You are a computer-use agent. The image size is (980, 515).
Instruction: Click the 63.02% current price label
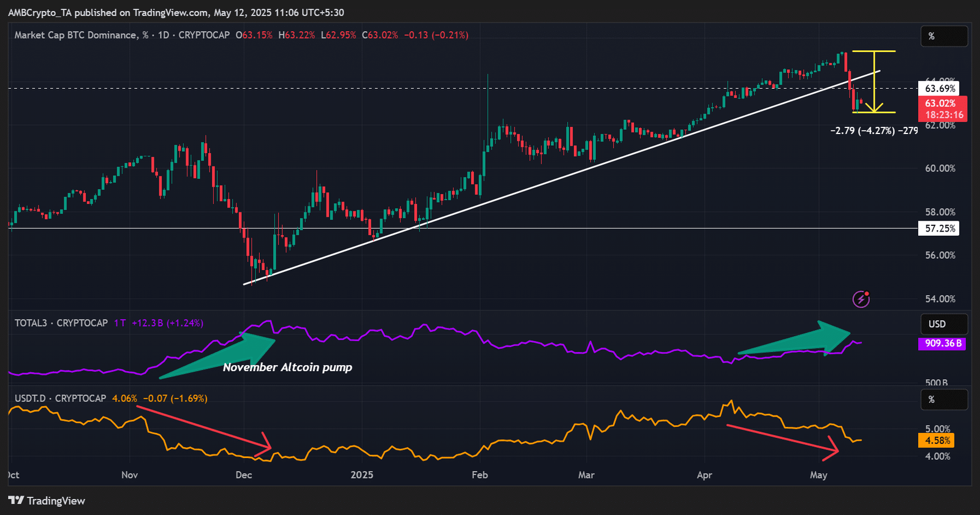pyautogui.click(x=943, y=103)
